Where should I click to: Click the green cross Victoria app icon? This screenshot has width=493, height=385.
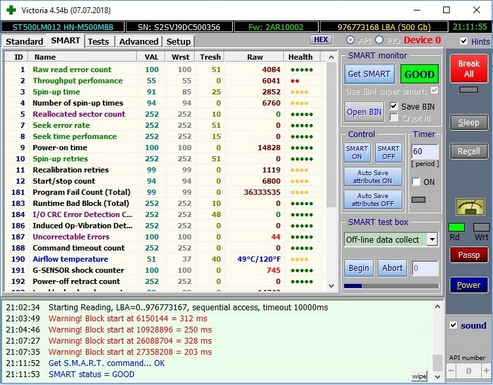click(11, 10)
